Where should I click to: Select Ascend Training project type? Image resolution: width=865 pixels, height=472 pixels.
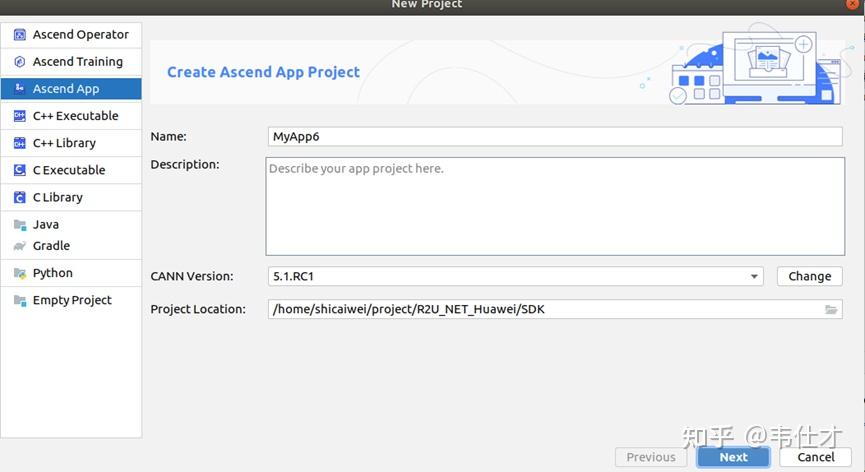point(77,62)
